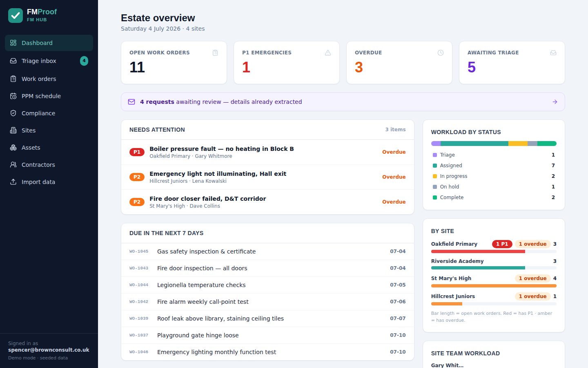Screen dimensions: 588x368
Task: Open Boiler pressure fault work order
Action: [x=267, y=152]
